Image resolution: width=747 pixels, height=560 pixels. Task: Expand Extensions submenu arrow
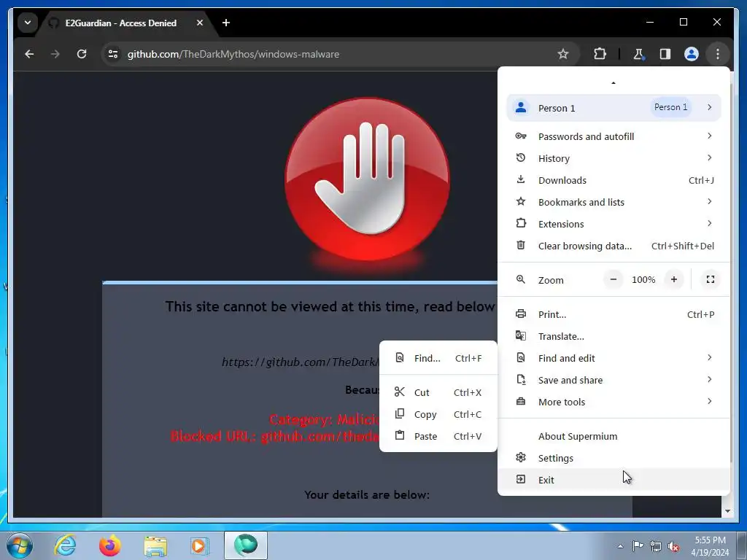pos(709,223)
